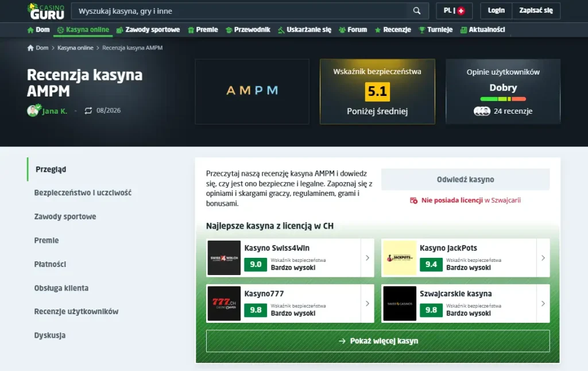Click Pokaż więcej kasyn button
Screen dimensions: 588x371
pos(378,341)
